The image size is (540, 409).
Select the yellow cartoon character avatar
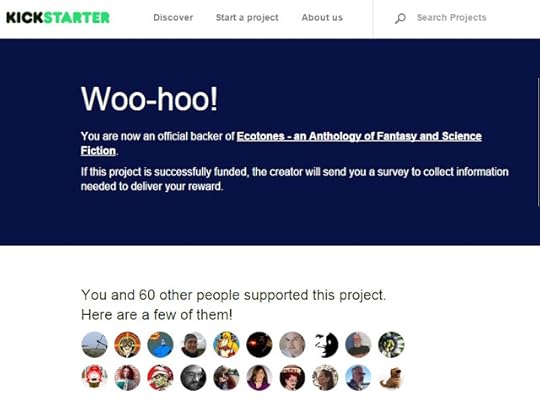pos(226,345)
